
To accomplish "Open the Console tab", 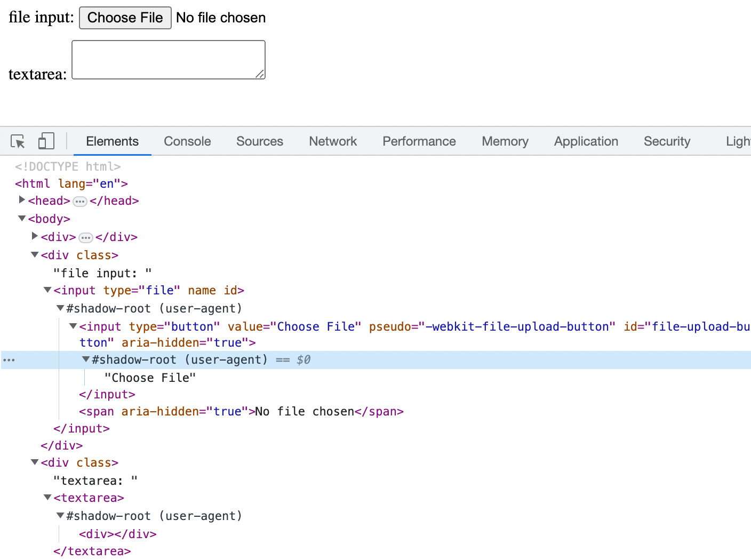I will [x=187, y=141].
